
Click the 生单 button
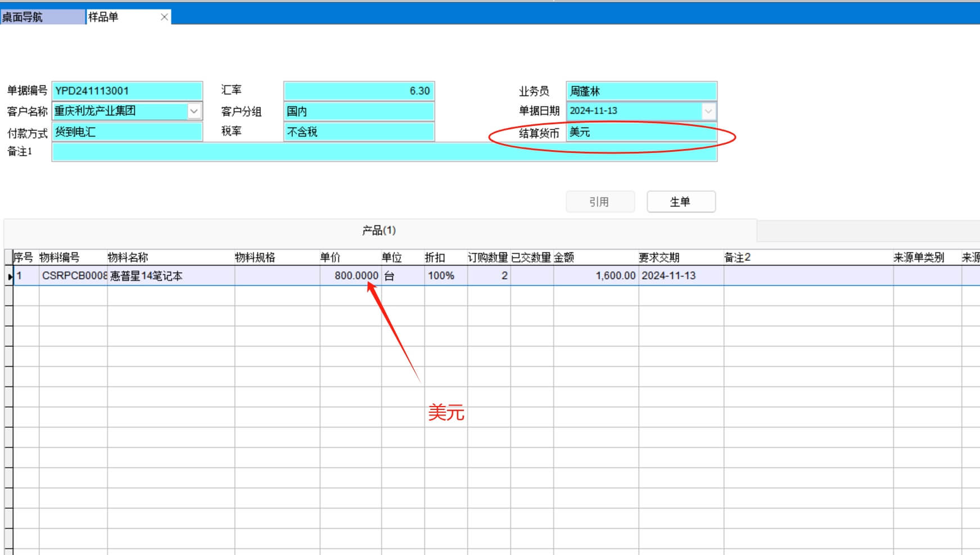[x=681, y=202]
